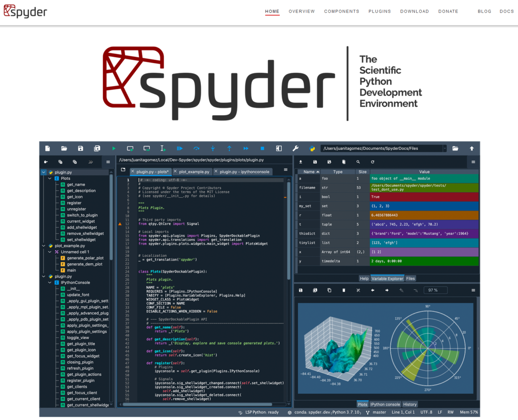Edit the 97% plot zoom field
Image resolution: width=518 pixels, height=420 pixels.
tap(435, 290)
